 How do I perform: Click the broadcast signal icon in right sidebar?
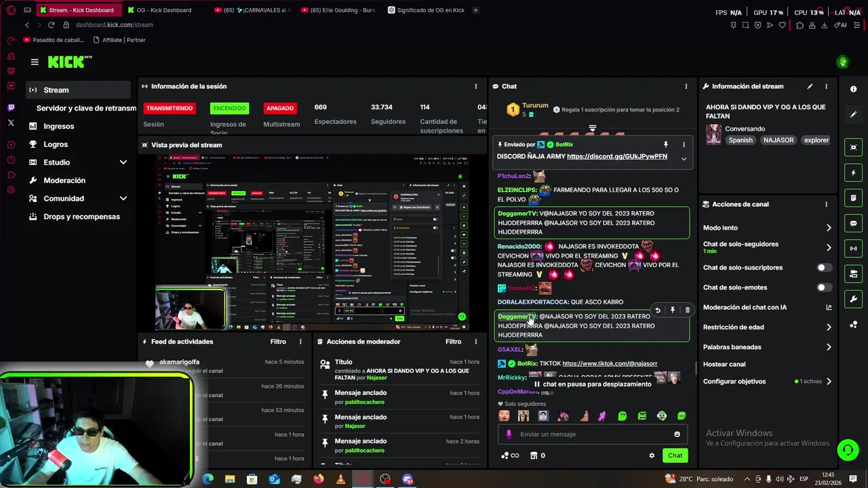pos(853,249)
